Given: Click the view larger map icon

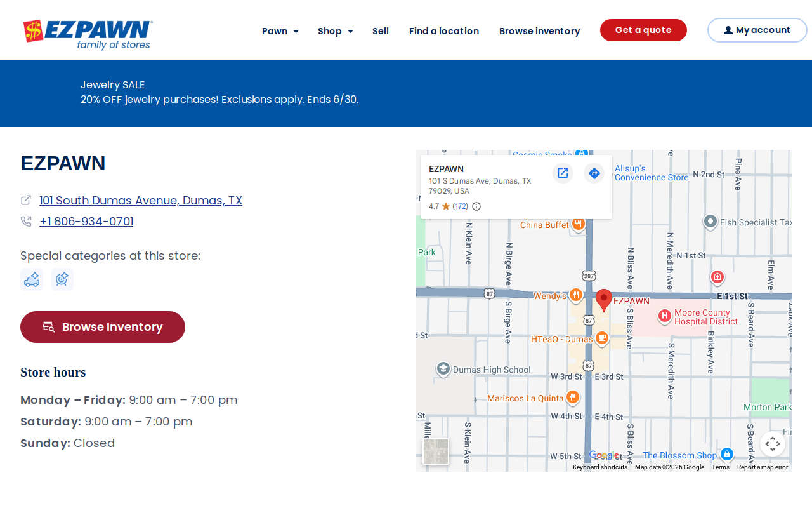Looking at the screenshot, I should (x=563, y=173).
